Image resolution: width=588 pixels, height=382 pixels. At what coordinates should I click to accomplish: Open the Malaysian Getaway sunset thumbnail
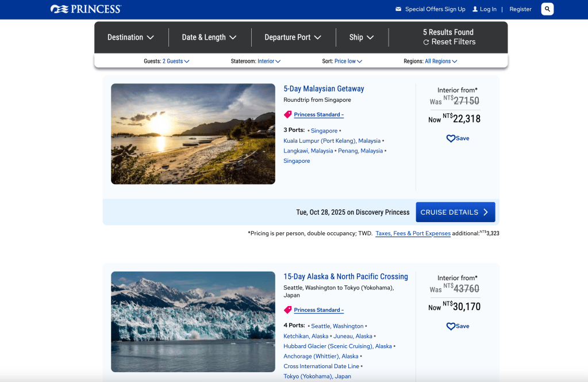pyautogui.click(x=193, y=134)
